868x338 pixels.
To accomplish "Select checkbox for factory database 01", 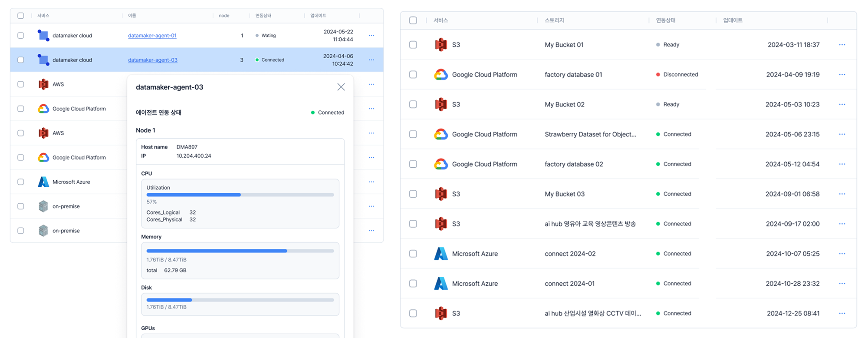I will coord(413,75).
